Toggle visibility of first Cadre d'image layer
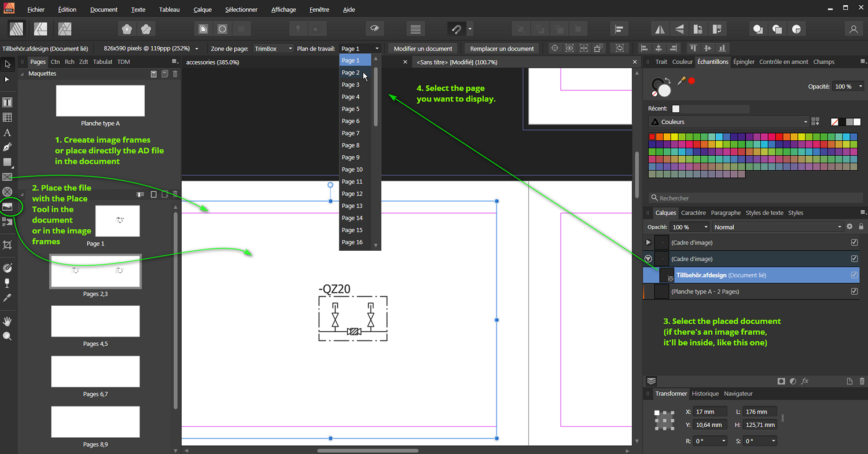The height and width of the screenshot is (454, 868). tap(854, 243)
